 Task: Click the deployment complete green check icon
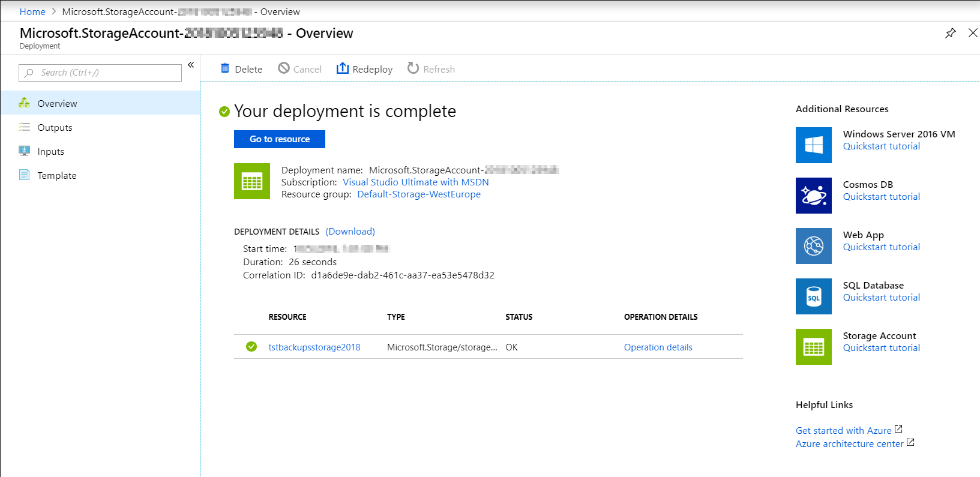coord(224,111)
